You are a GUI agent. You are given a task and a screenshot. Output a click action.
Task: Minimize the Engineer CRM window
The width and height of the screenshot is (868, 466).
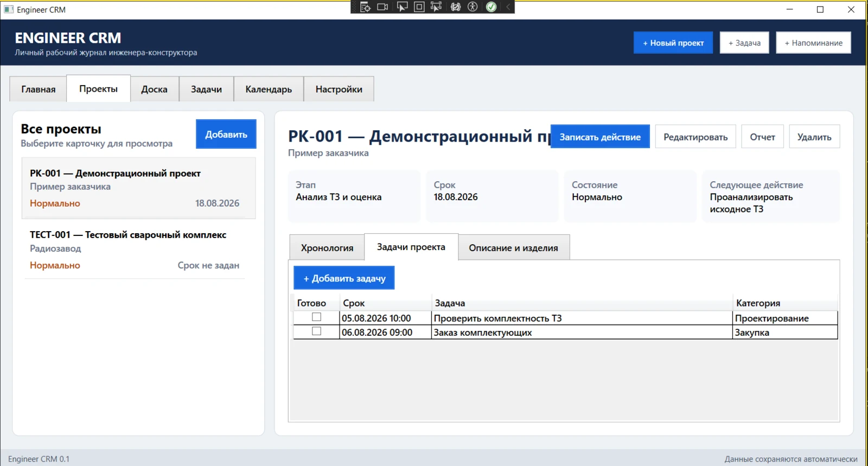(x=790, y=9)
